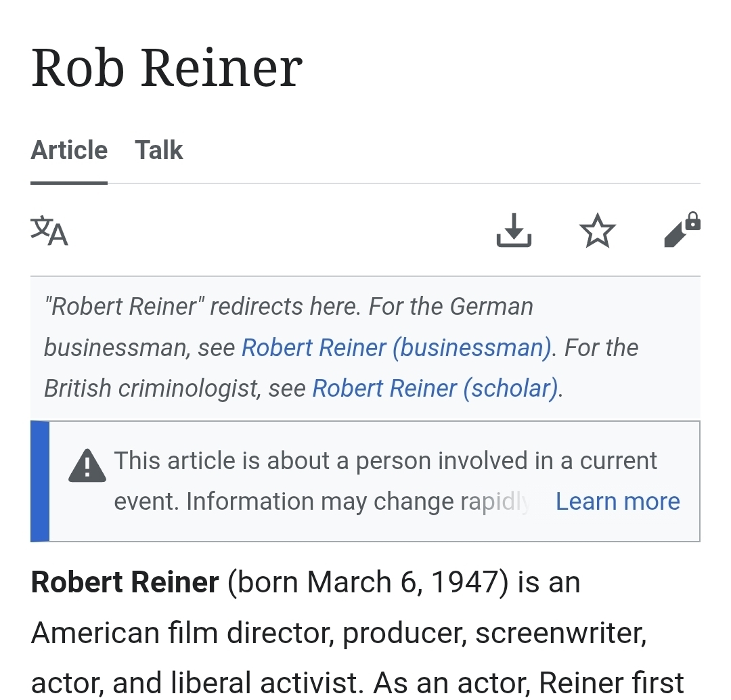Click the blue notice side bar

(x=40, y=481)
